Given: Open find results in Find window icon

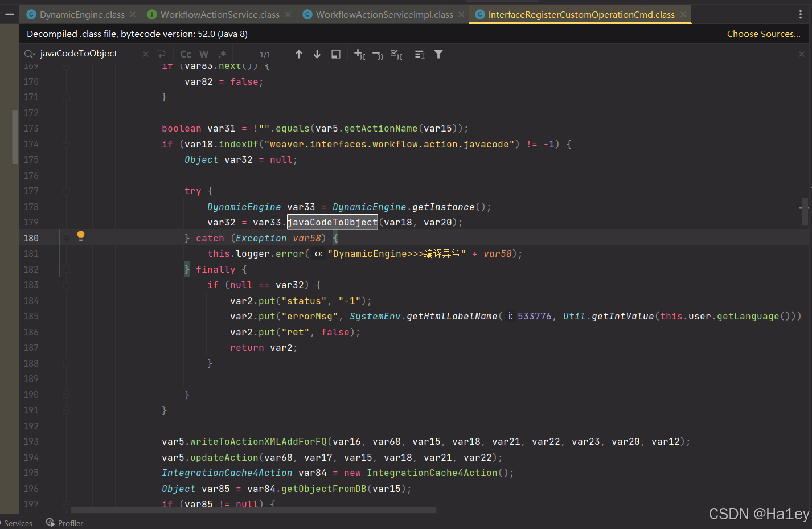Looking at the screenshot, I should [336, 54].
